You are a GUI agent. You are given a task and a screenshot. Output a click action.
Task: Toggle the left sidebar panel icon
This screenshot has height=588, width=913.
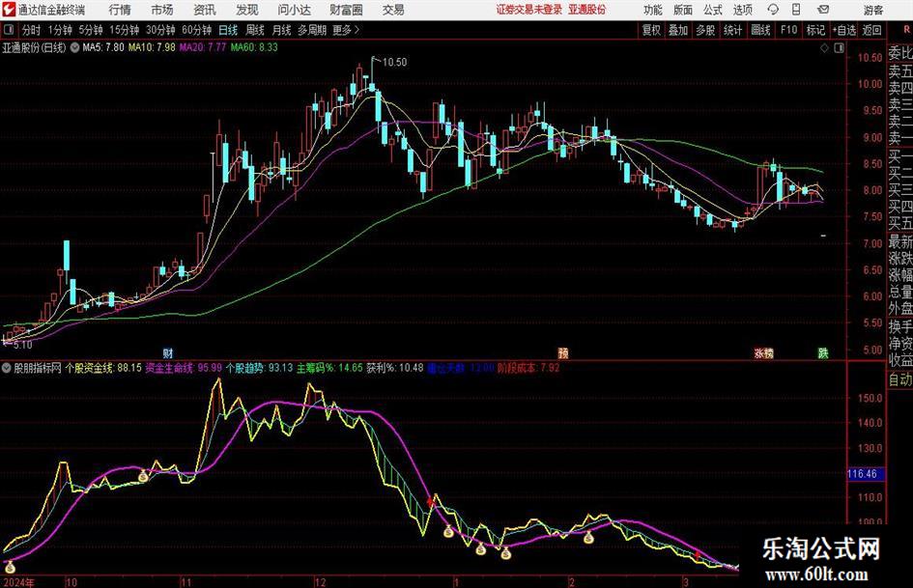coord(9,30)
